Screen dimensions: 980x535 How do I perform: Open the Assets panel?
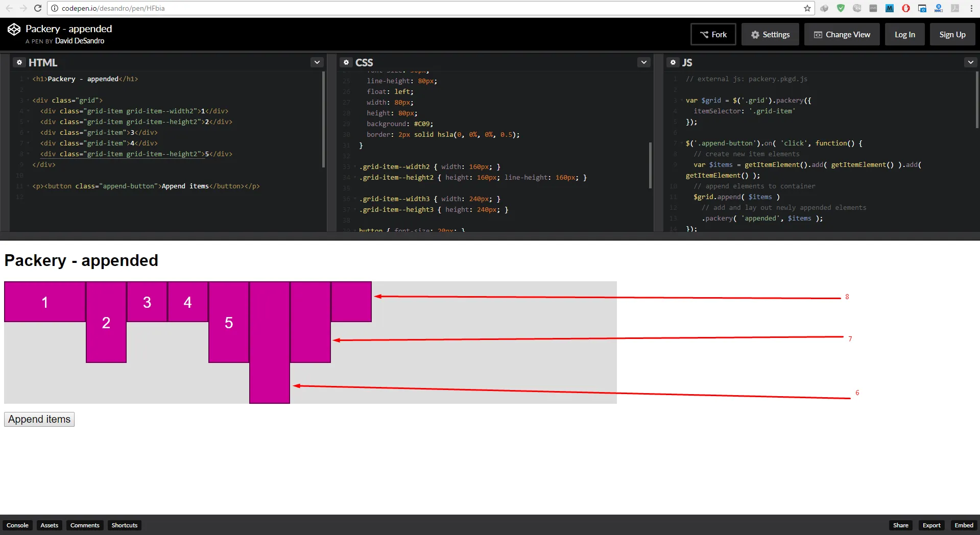(50, 525)
